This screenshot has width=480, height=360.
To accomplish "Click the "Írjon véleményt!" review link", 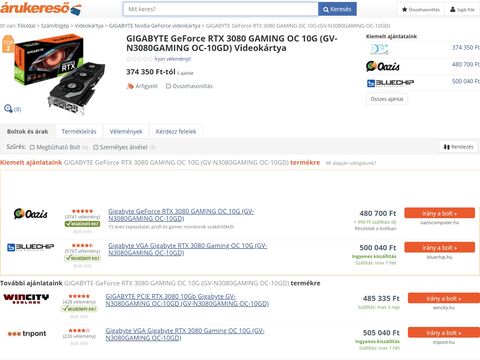I will [173, 59].
